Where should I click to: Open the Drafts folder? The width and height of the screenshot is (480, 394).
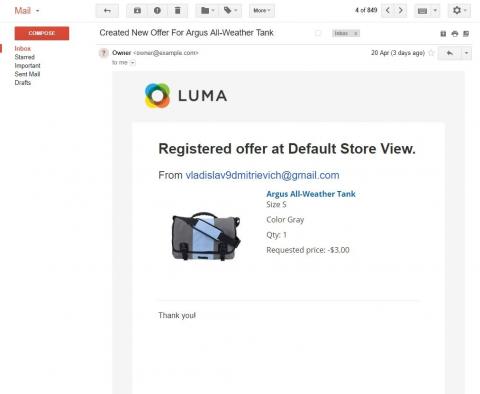(23, 83)
